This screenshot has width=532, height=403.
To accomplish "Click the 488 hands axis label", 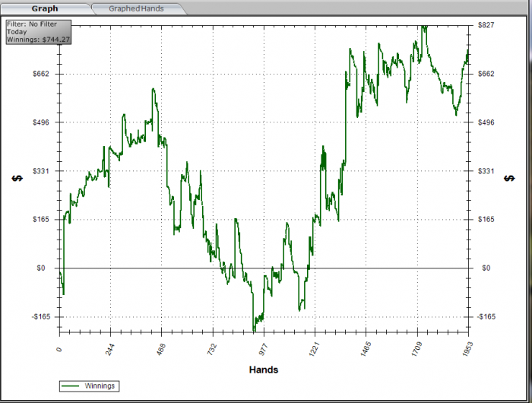I will coord(161,350).
